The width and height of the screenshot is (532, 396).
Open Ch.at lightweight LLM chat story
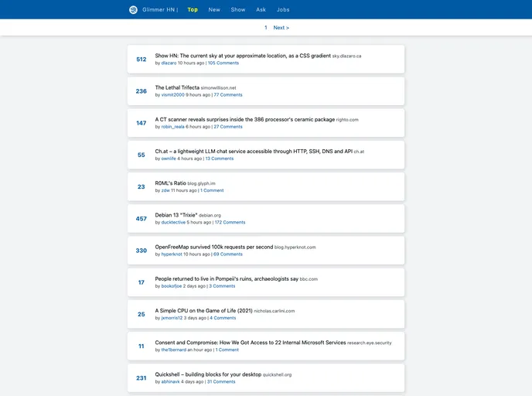pyautogui.click(x=254, y=152)
